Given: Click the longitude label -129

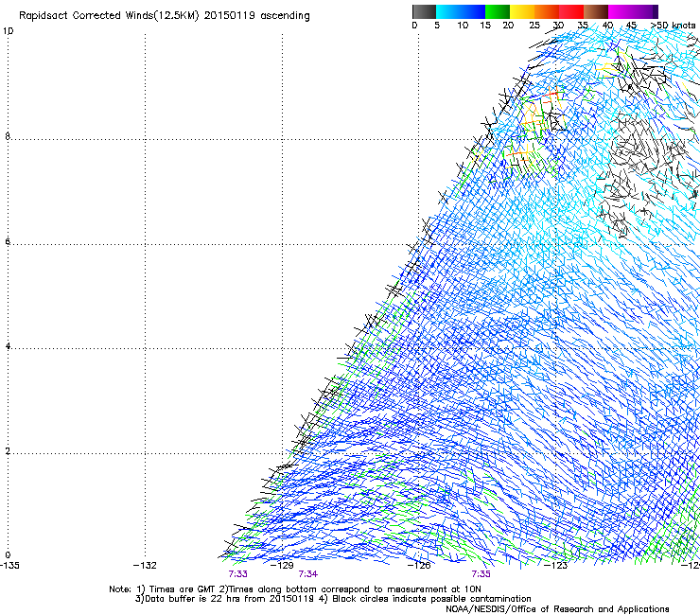Looking at the screenshot, I should pyautogui.click(x=282, y=566).
